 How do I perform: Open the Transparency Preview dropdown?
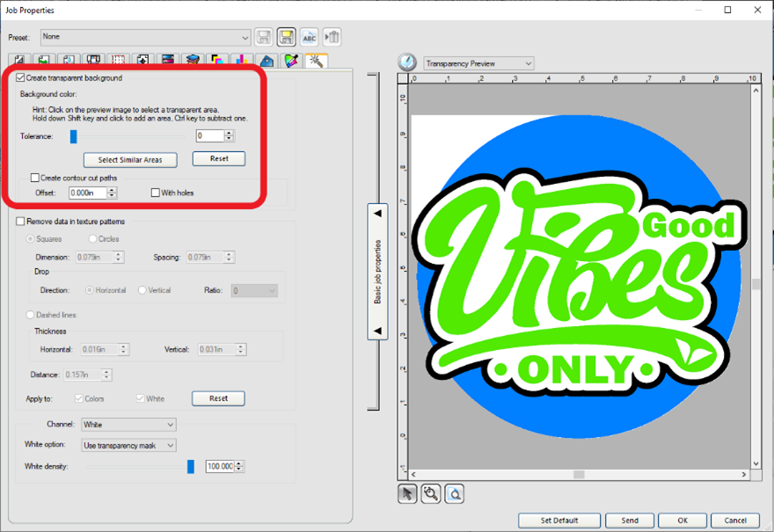pos(528,63)
